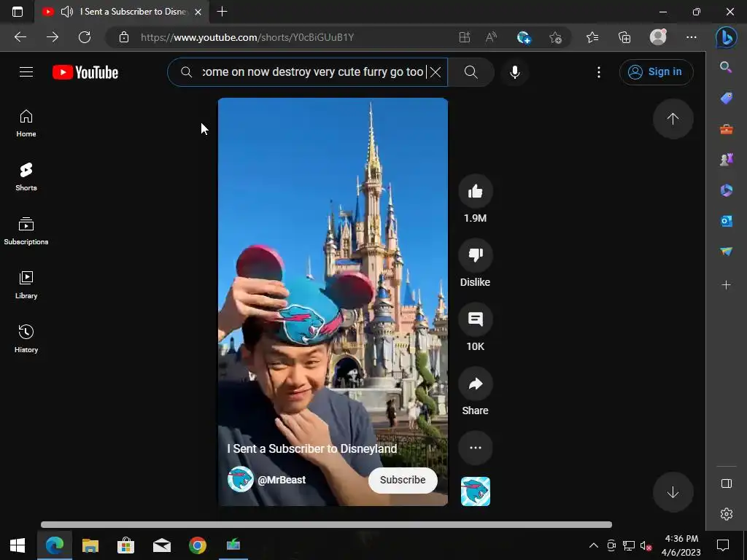Mute the tab audio speaker icon
Image resolution: width=747 pixels, height=560 pixels.
click(x=67, y=12)
